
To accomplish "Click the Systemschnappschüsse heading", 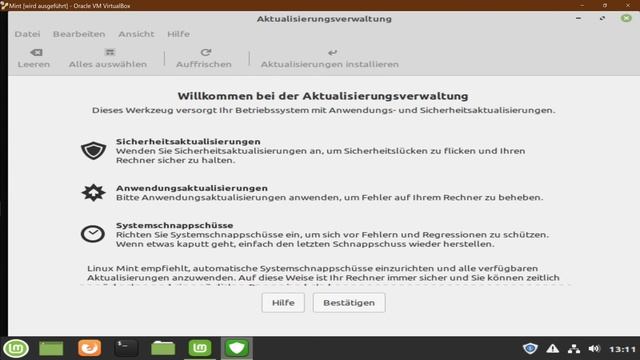I will click(x=175, y=225).
